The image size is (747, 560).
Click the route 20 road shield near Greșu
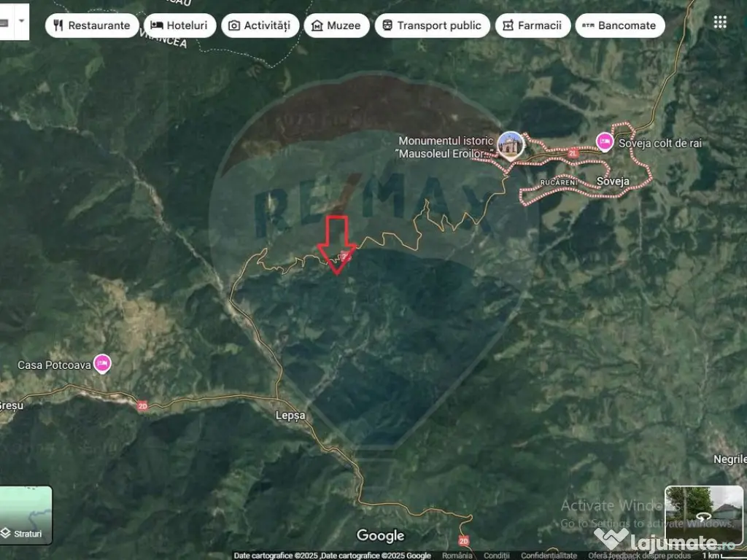coord(142,406)
